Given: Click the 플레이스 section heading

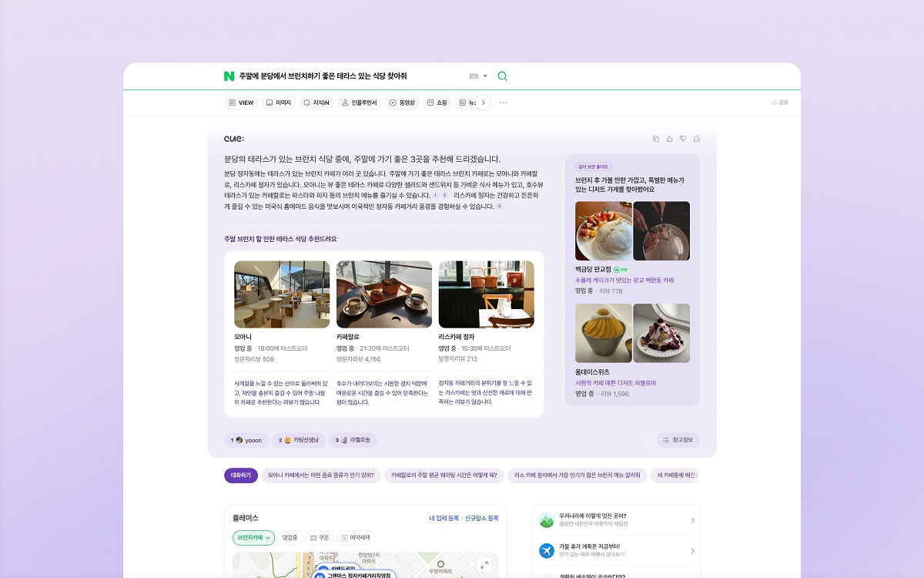Looking at the screenshot, I should point(246,518).
